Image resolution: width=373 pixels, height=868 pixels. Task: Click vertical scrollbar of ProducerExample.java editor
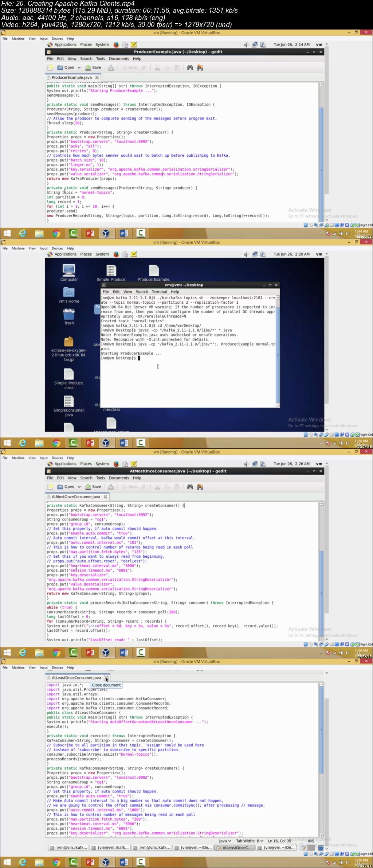pos(321,152)
